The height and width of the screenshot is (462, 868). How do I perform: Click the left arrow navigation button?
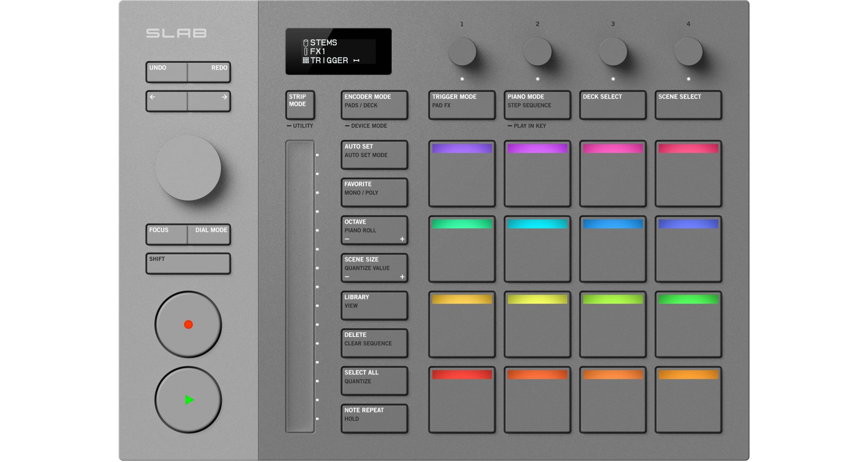[x=166, y=101]
